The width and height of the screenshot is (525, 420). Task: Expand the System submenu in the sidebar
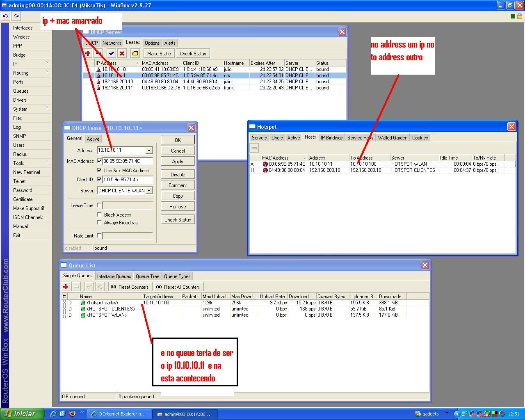point(31,109)
